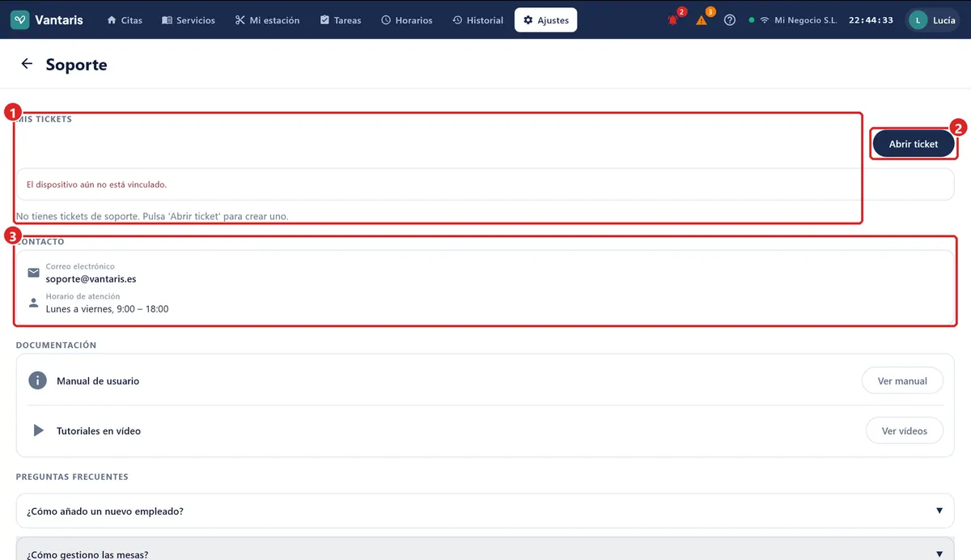Click the avatar circle with letter L

tap(918, 20)
